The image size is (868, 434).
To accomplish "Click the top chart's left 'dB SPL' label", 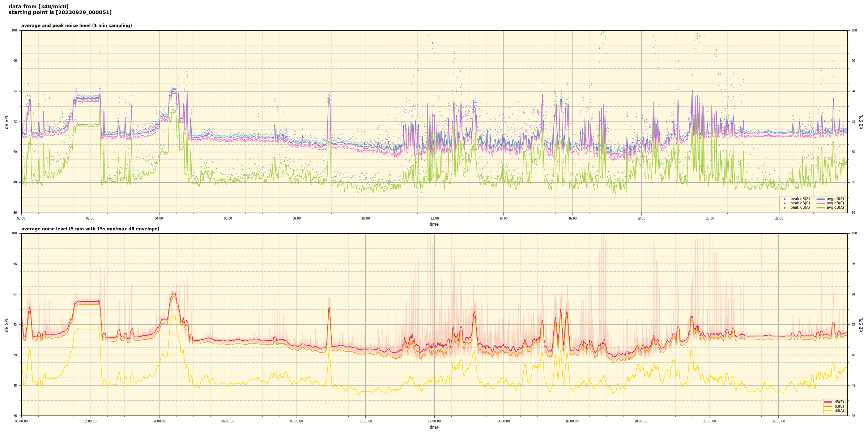I will [x=7, y=122].
